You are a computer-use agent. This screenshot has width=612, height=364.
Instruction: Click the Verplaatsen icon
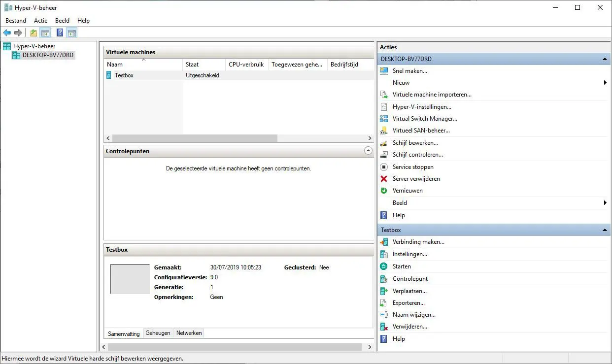pos(384,291)
